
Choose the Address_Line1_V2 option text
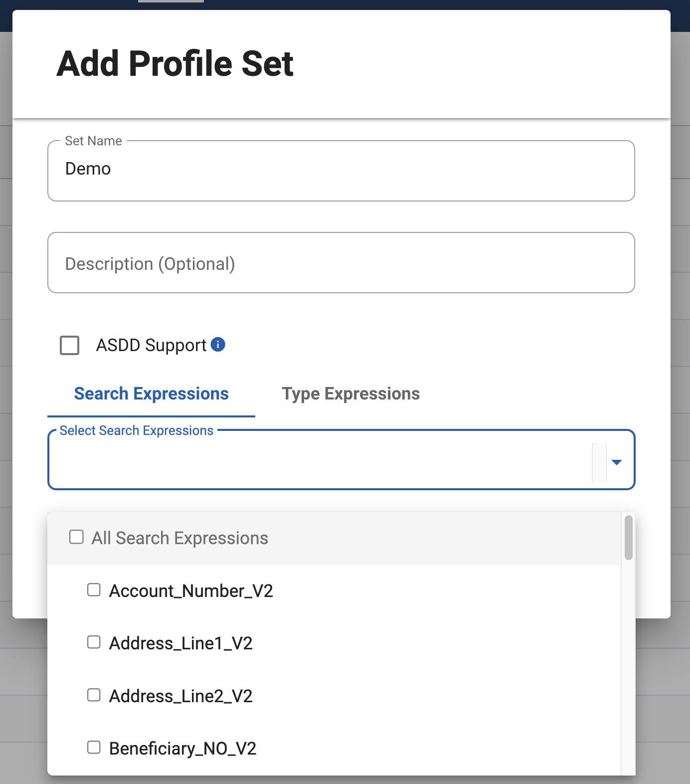pos(181,643)
